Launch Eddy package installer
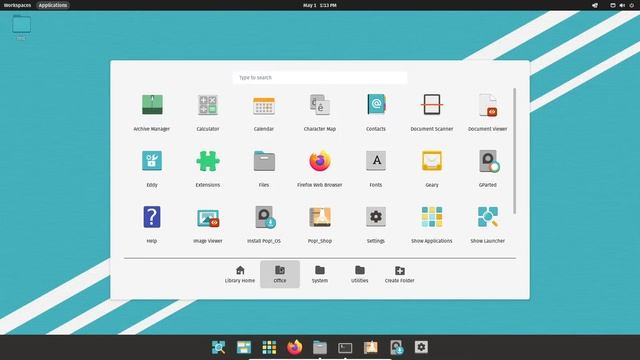Image resolution: width=640 pixels, height=360 pixels. tap(152, 168)
